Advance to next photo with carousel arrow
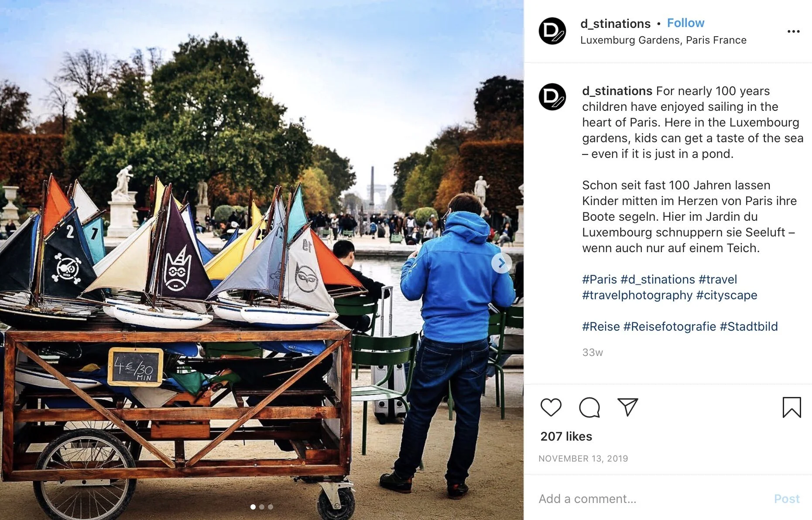The width and height of the screenshot is (812, 520). pyautogui.click(x=501, y=263)
